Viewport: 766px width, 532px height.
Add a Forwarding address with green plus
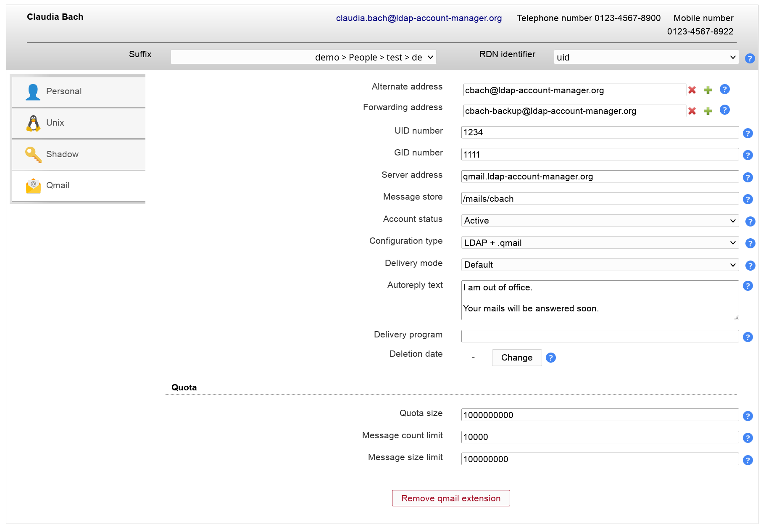(x=708, y=111)
